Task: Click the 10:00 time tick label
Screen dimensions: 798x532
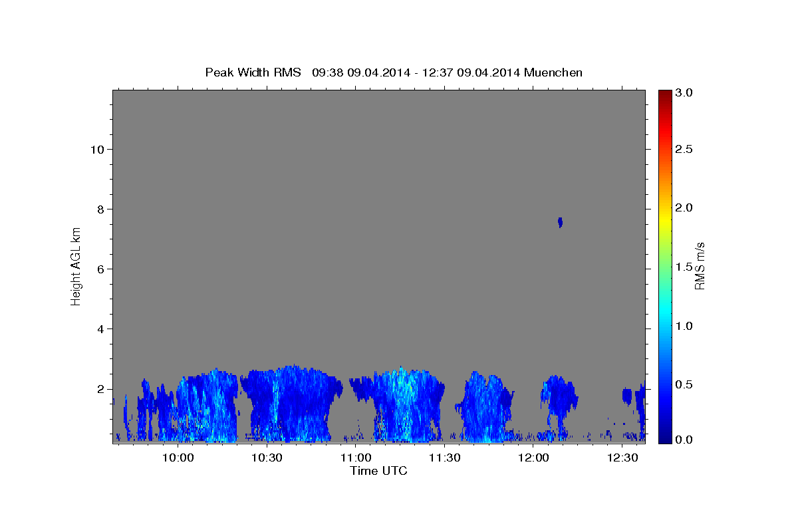Action: (x=179, y=458)
